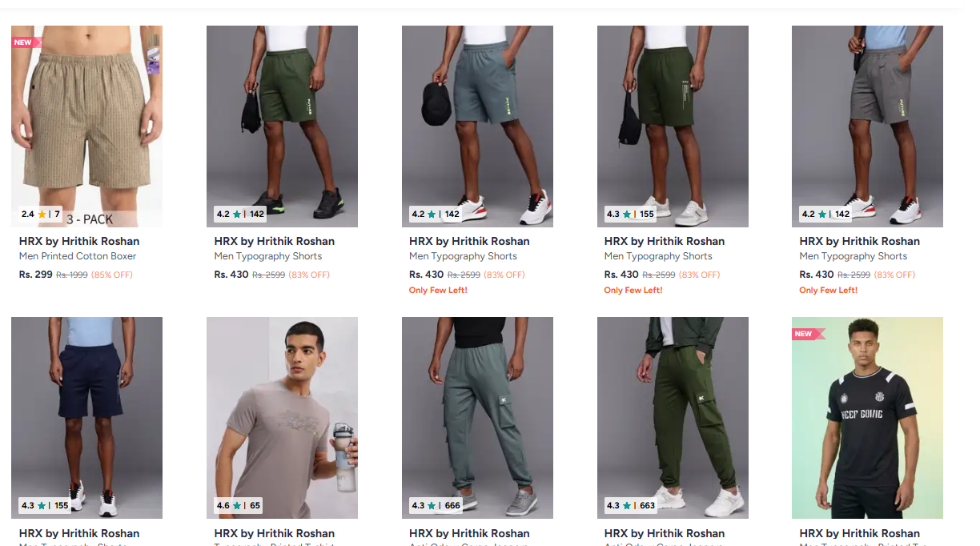This screenshot has width=980, height=546.
Task: Click the NEW badge on black printed T-shirt
Action: tap(805, 334)
